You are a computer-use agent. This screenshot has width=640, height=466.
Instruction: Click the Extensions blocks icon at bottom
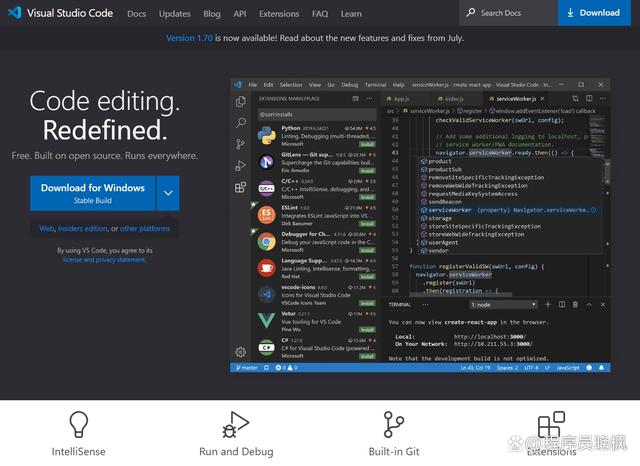(551, 425)
